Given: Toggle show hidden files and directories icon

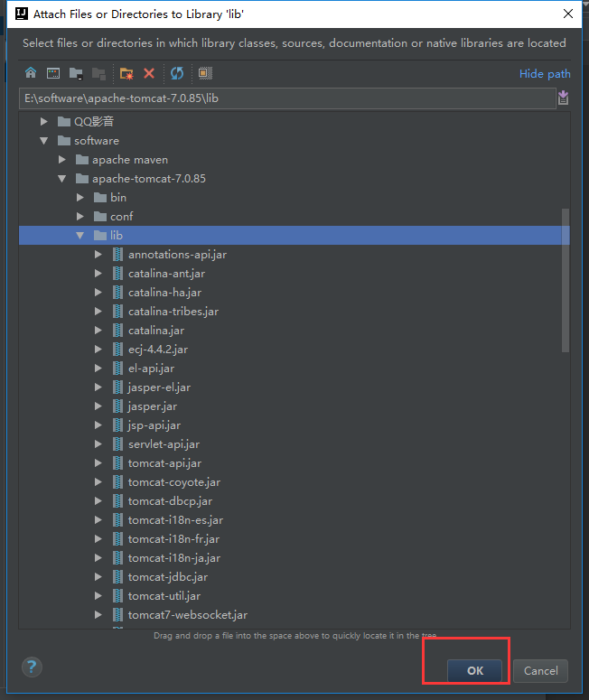Looking at the screenshot, I should (x=205, y=73).
